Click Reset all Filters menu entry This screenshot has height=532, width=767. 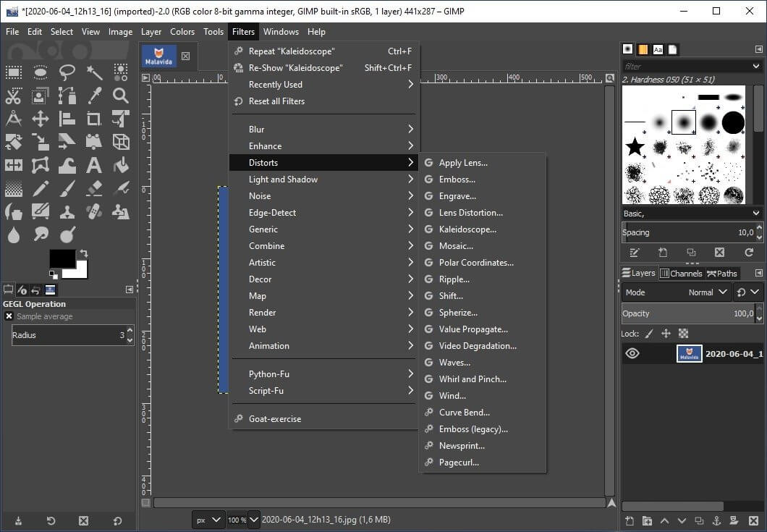tap(276, 101)
